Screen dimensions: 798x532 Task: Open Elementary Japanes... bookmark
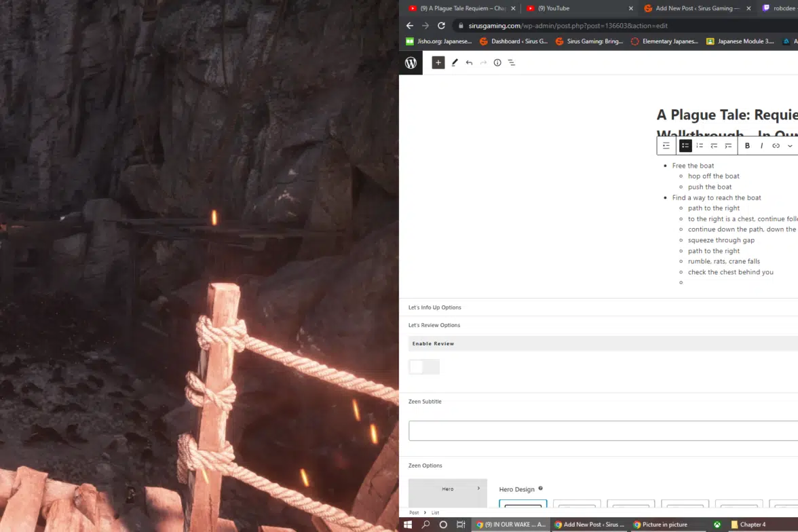pyautogui.click(x=665, y=41)
